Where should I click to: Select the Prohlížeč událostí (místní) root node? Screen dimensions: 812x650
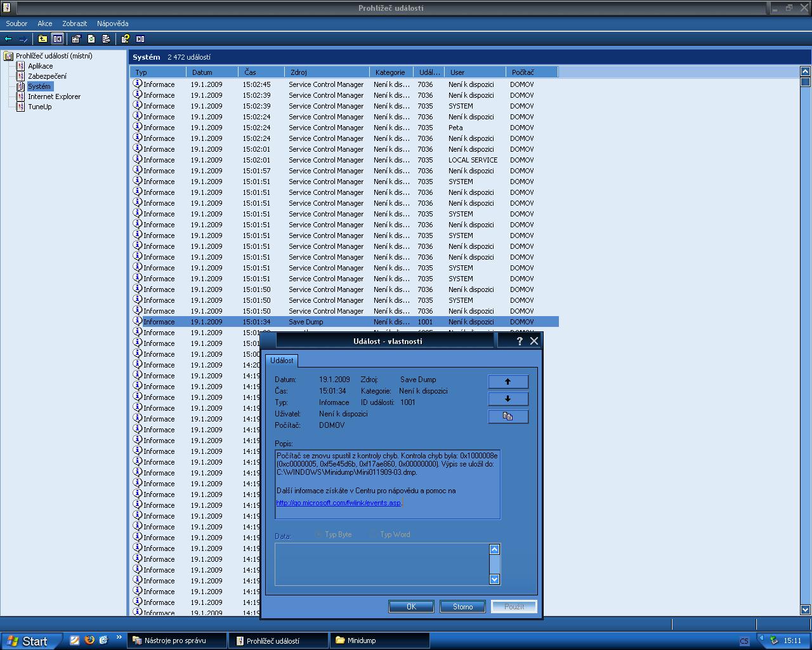(x=54, y=56)
